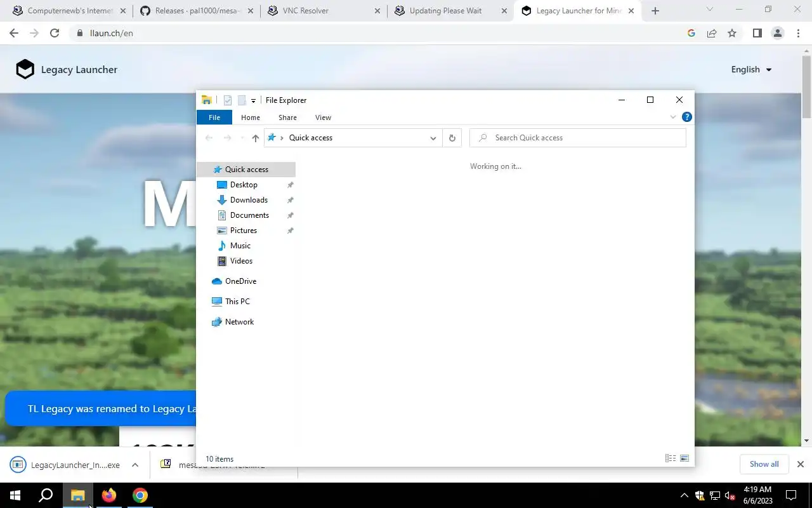Click Quick access path in address bar
The width and height of the screenshot is (812, 508).
point(311,138)
